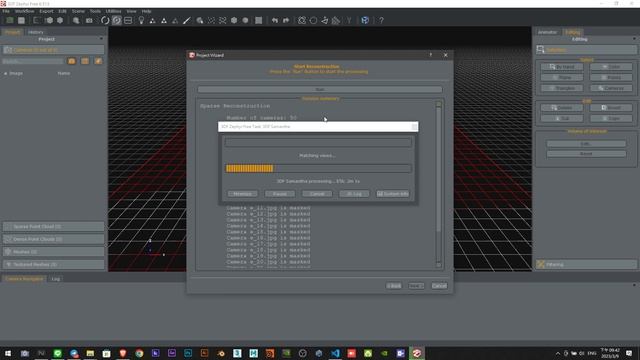640x360 pixels.
Task: Switch to the Log tab
Action: click(x=56, y=279)
